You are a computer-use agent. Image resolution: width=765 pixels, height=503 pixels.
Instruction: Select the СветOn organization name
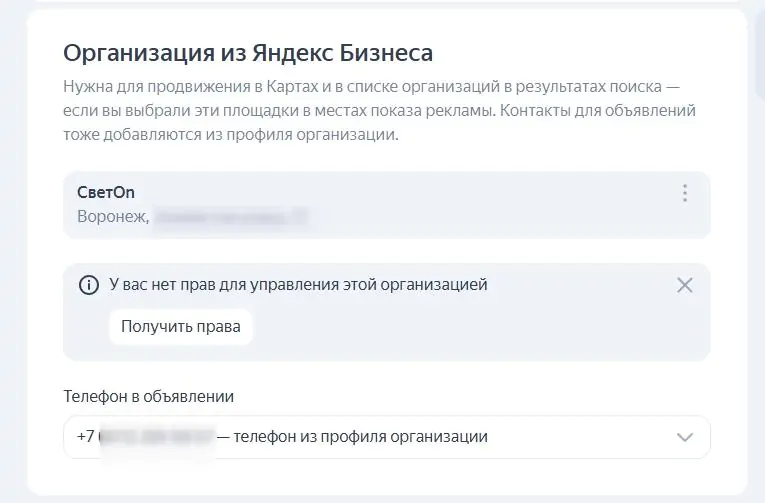(x=106, y=192)
